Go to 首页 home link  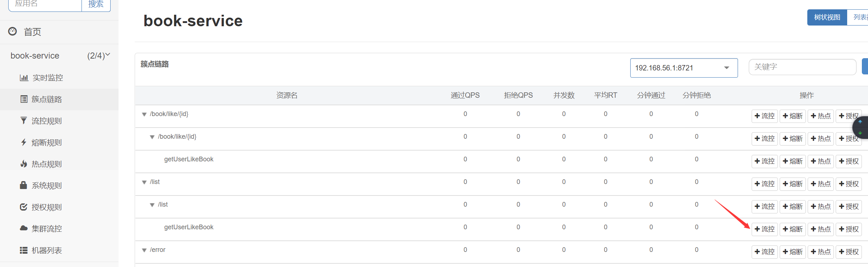coord(32,32)
